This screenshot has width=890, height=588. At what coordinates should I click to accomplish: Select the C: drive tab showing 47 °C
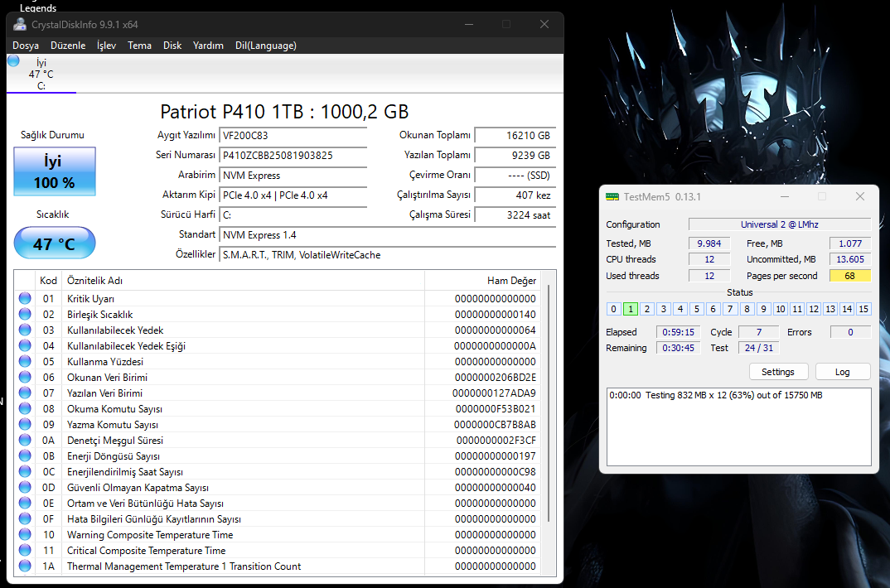41,74
